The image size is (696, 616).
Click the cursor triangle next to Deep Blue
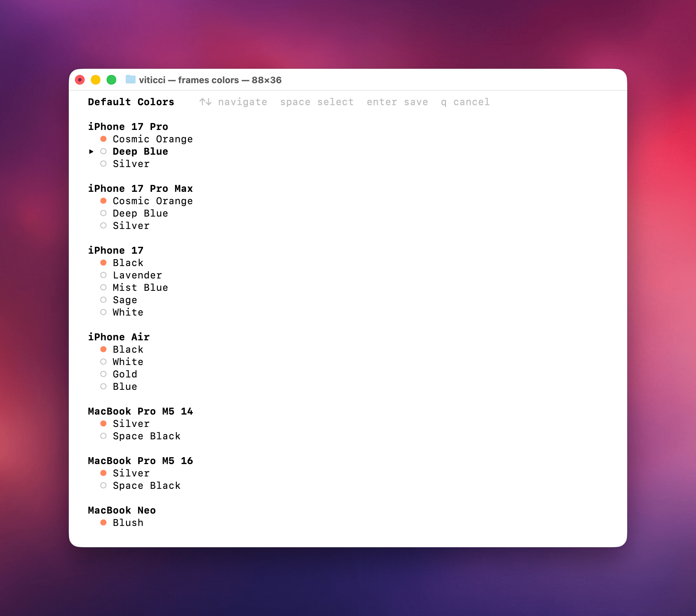[x=91, y=151]
